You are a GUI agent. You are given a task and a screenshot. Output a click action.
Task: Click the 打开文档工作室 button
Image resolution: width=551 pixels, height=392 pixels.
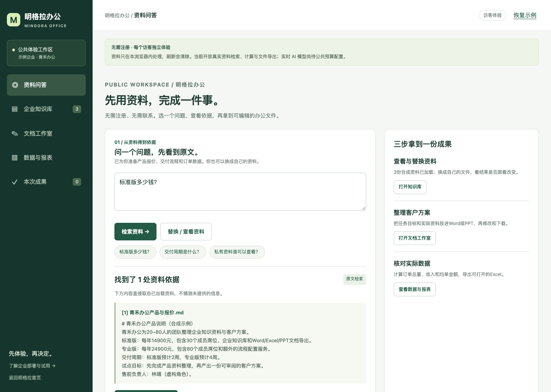[414, 238]
